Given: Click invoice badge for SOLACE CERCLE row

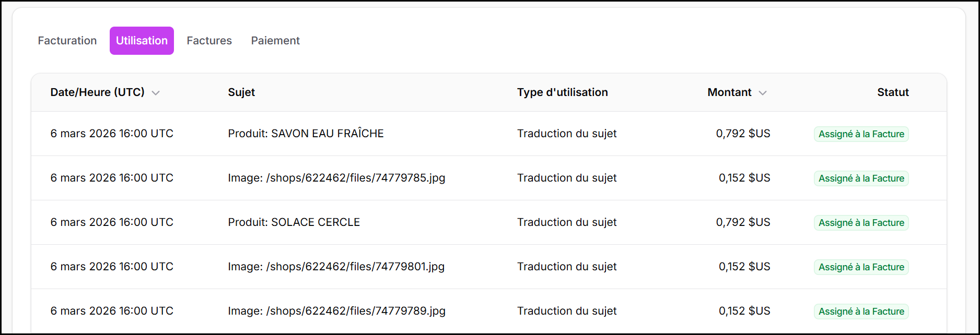Looking at the screenshot, I should [861, 223].
